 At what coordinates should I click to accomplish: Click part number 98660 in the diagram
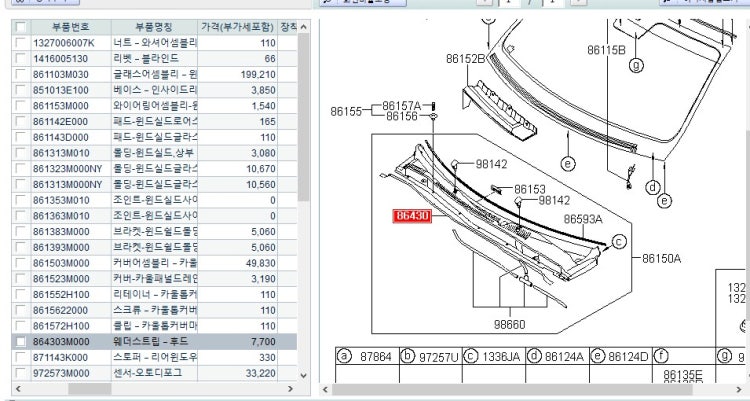[509, 324]
